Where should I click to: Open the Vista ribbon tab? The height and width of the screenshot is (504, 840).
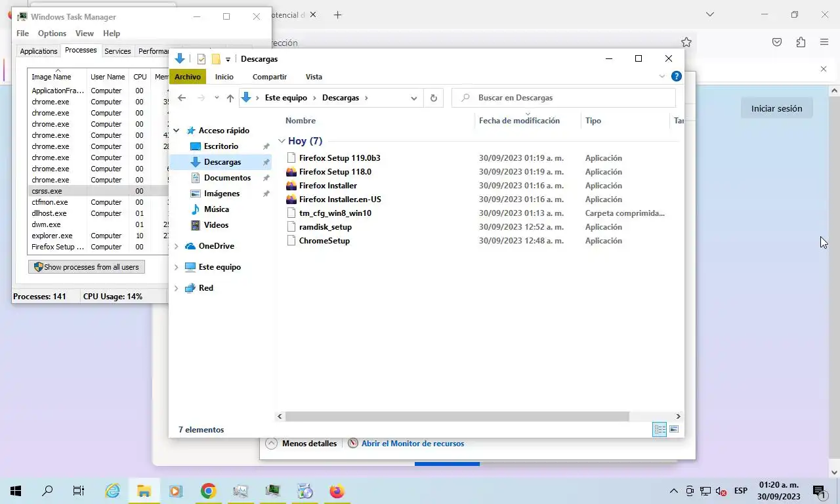(x=314, y=77)
